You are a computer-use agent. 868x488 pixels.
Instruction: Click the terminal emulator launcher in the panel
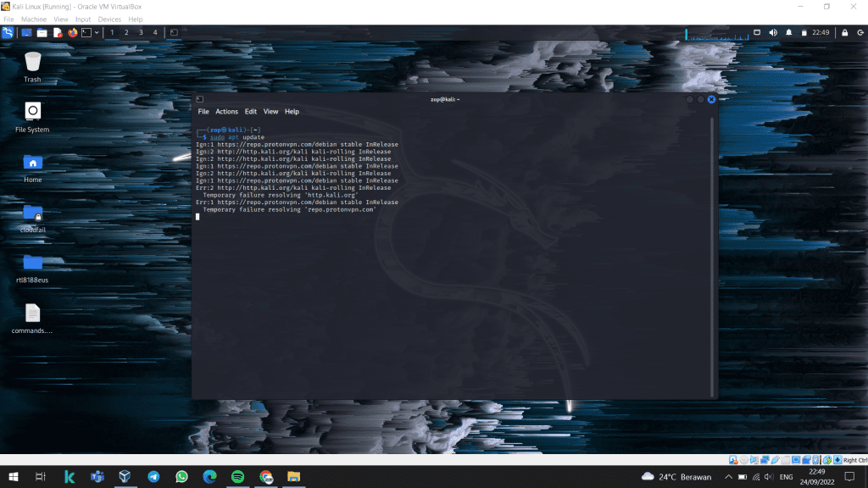[86, 32]
